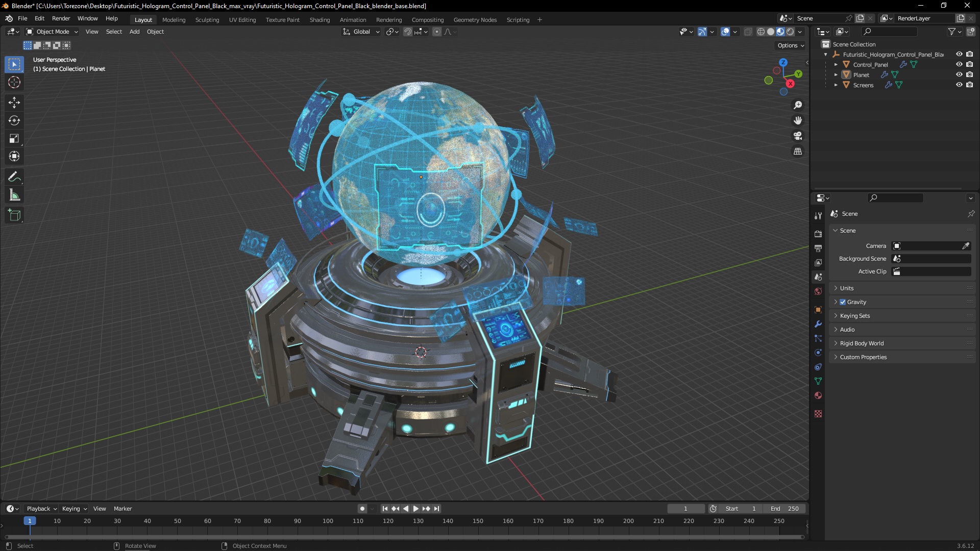
Task: Open the Render properties tab
Action: (818, 234)
